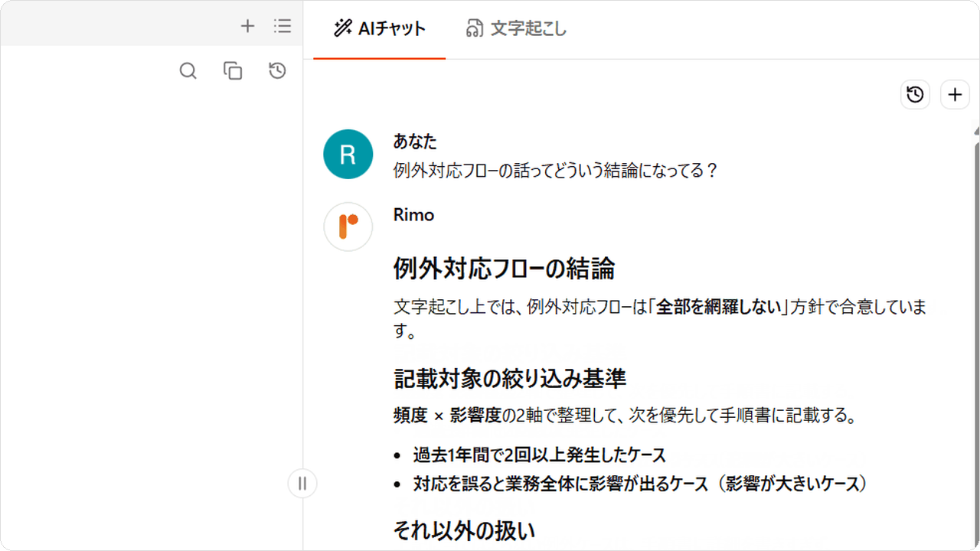Click the sender name あなた

[415, 142]
